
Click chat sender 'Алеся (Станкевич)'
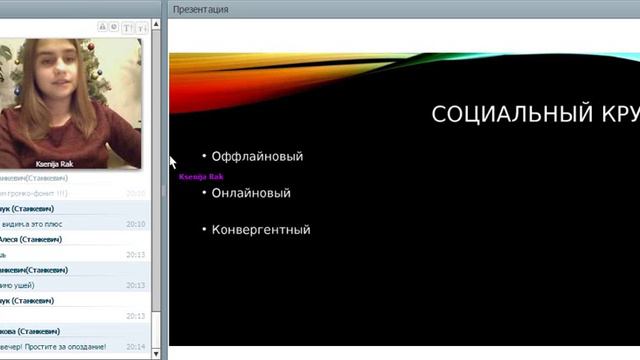tap(31, 240)
